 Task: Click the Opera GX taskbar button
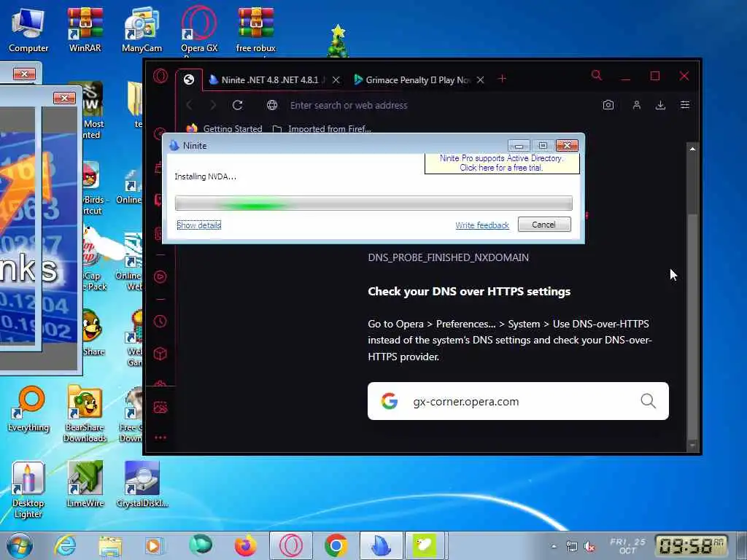click(291, 545)
